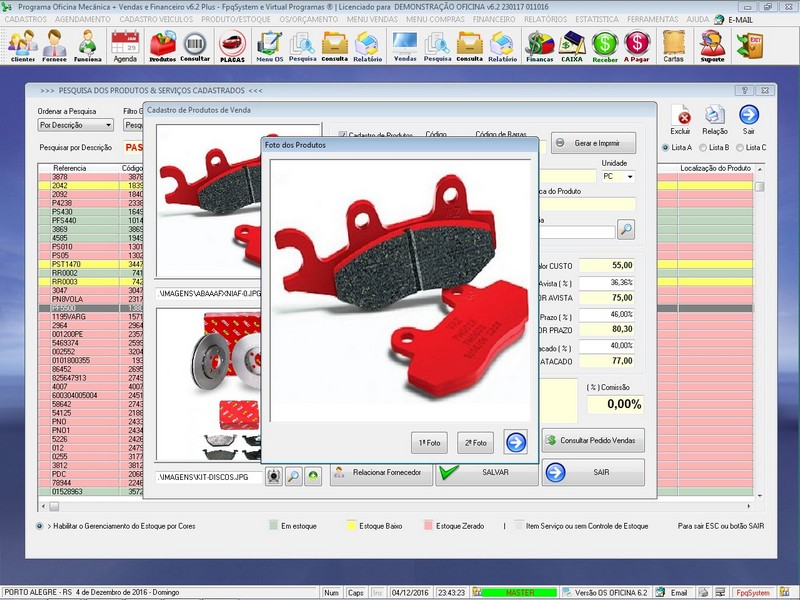800x600 pixels.
Task: Click the Relacionar Fornecedor button
Action: (381, 472)
